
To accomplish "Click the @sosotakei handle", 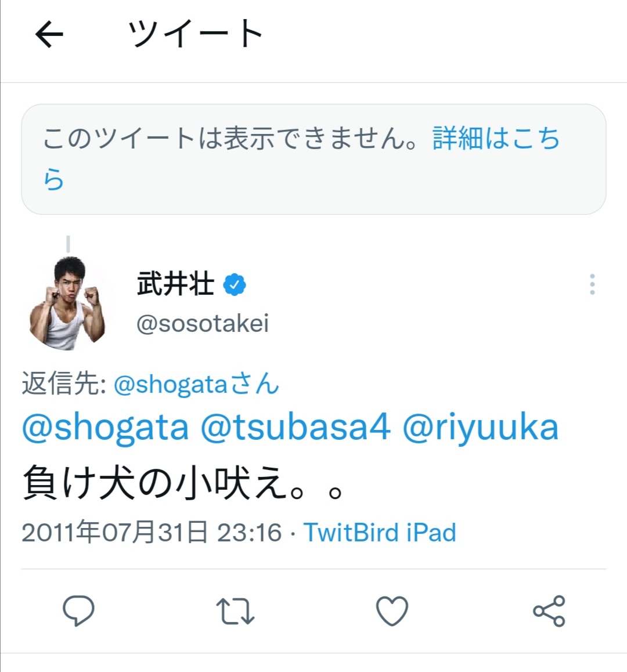I will coord(203,324).
